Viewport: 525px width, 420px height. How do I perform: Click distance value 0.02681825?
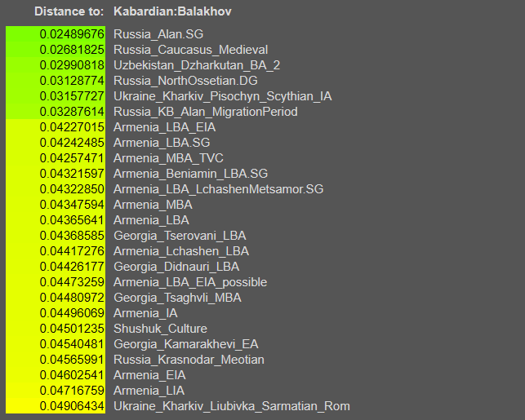(72, 50)
